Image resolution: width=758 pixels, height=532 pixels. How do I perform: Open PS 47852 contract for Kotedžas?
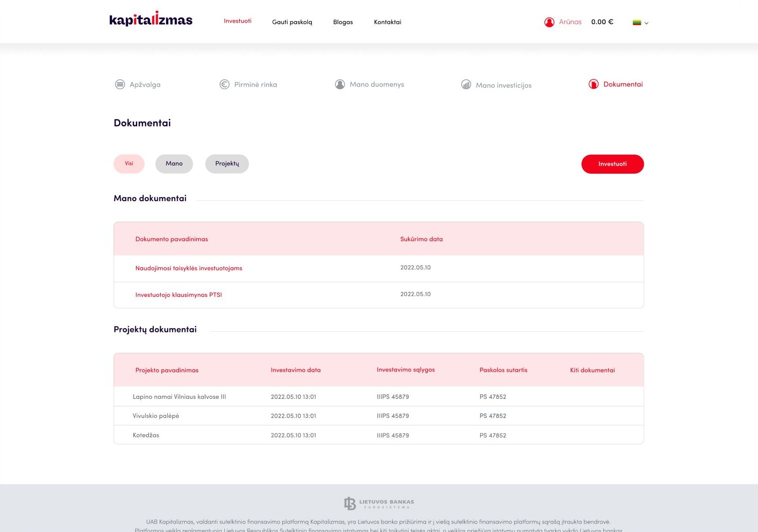pyautogui.click(x=493, y=435)
